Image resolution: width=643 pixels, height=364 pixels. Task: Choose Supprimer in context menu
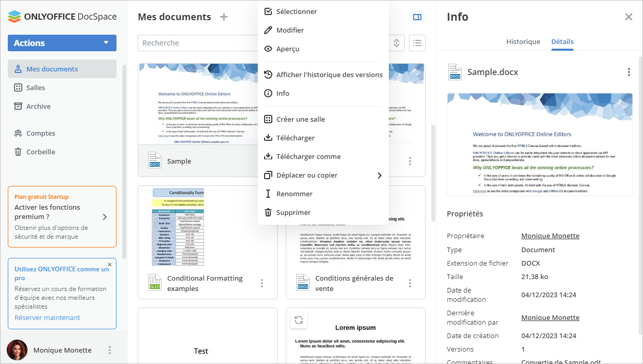323,212
